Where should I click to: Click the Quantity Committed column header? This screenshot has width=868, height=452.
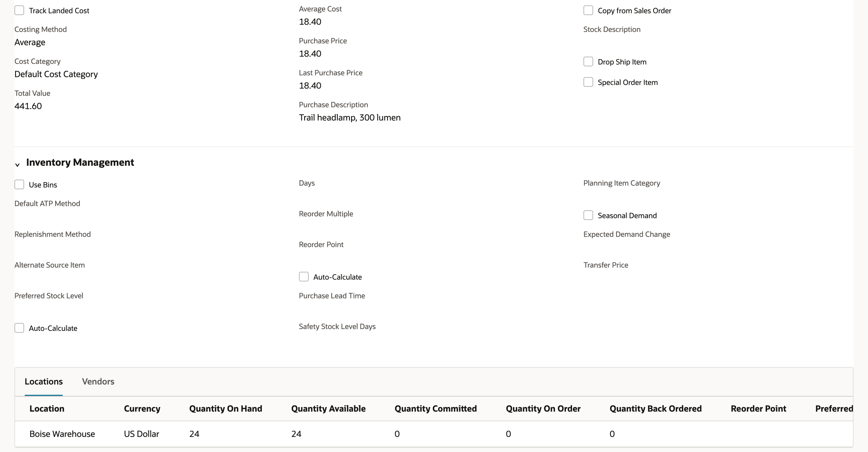pos(435,409)
